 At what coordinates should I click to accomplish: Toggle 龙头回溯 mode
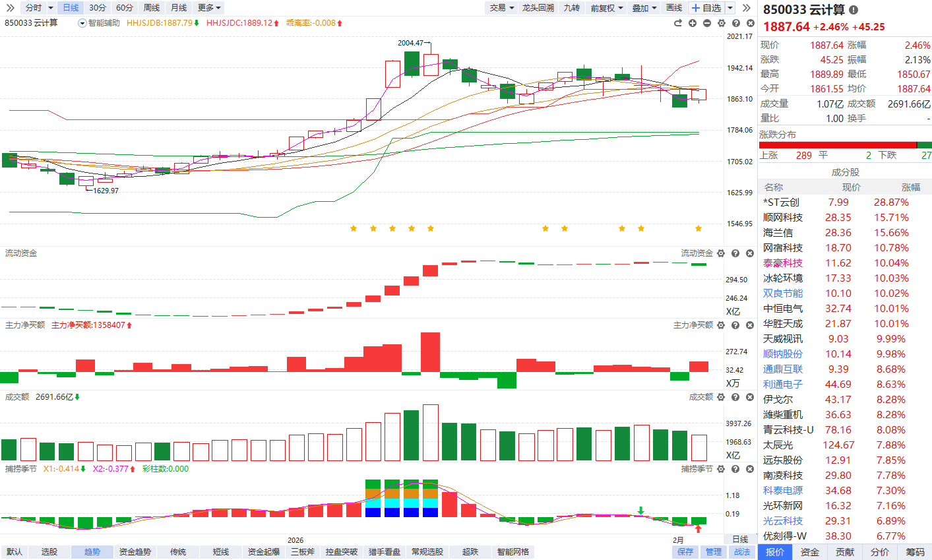pyautogui.click(x=538, y=8)
